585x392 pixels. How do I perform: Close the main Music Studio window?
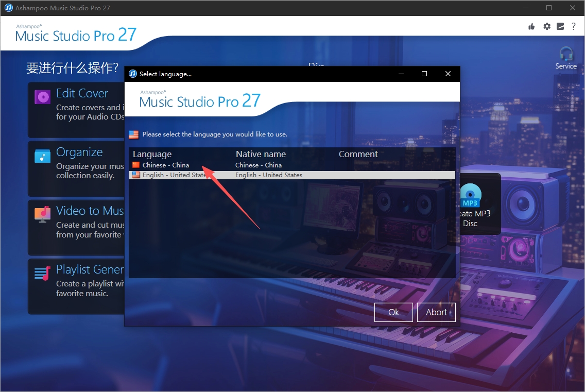click(x=573, y=8)
